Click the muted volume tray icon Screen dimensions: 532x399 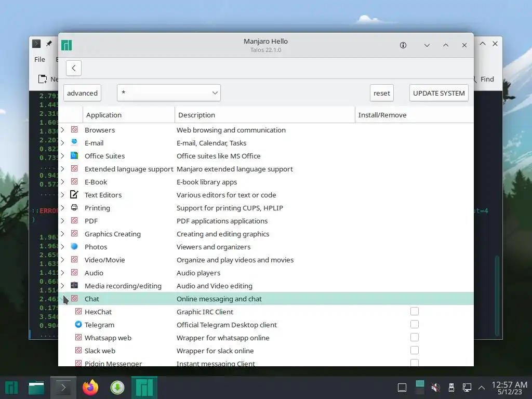(435, 387)
